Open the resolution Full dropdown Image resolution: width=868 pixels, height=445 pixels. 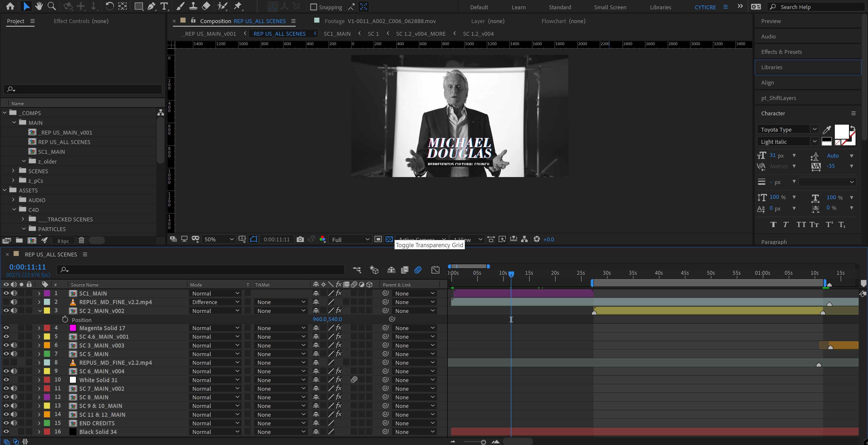(x=350, y=239)
